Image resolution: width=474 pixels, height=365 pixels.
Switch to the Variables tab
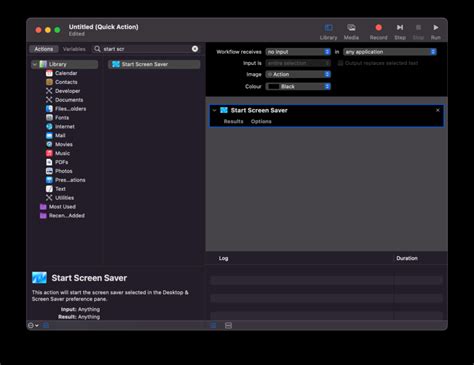pos(74,49)
